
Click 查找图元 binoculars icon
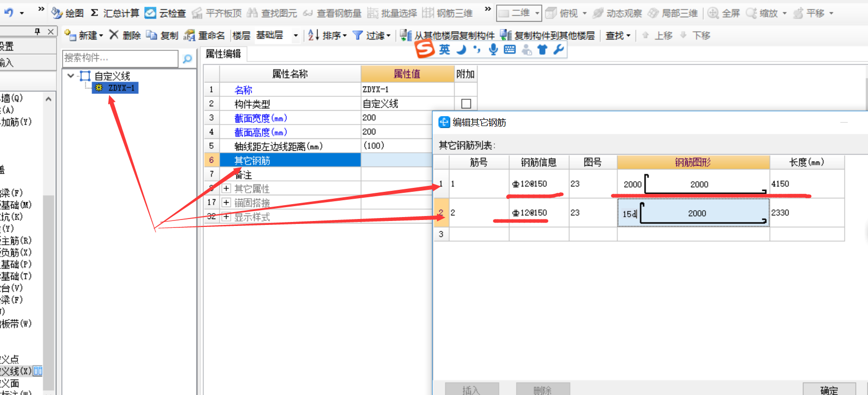252,13
